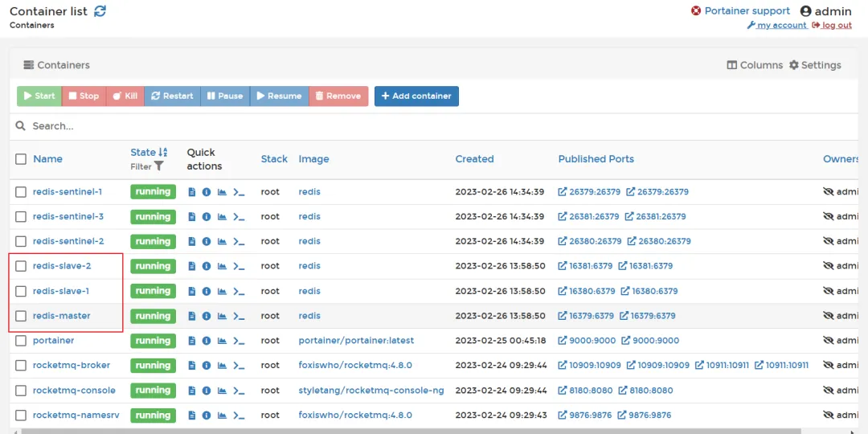Sort the table by Image column

point(314,159)
